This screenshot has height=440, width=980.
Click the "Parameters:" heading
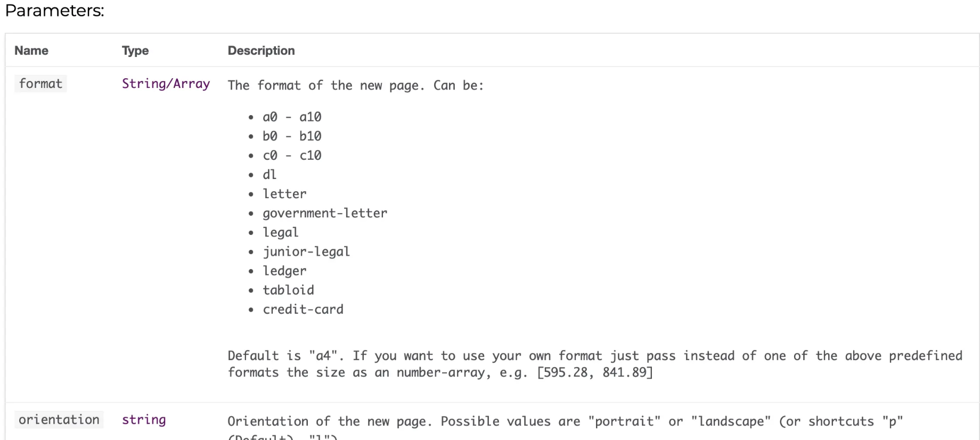(x=54, y=11)
